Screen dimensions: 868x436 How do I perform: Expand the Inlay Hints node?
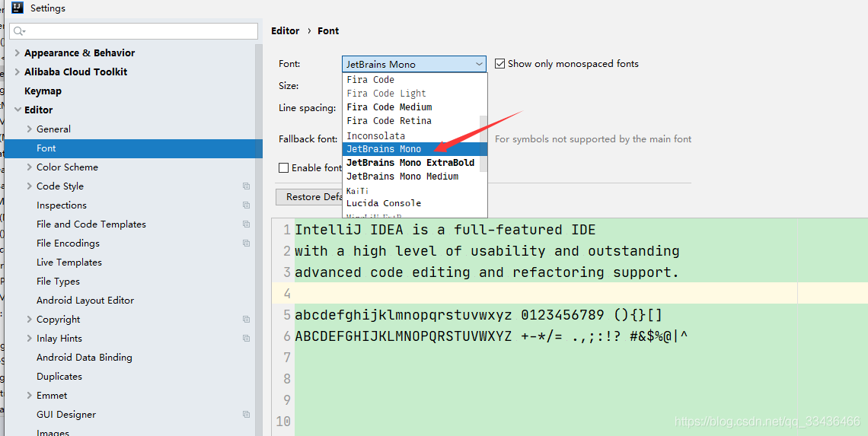[30, 339]
